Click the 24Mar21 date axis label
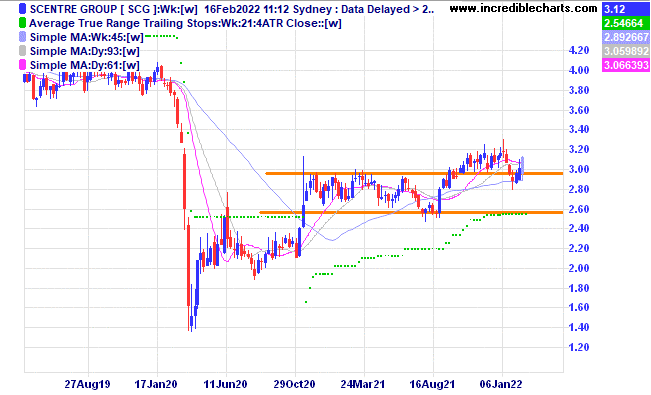The image size is (651, 395). coord(363,384)
